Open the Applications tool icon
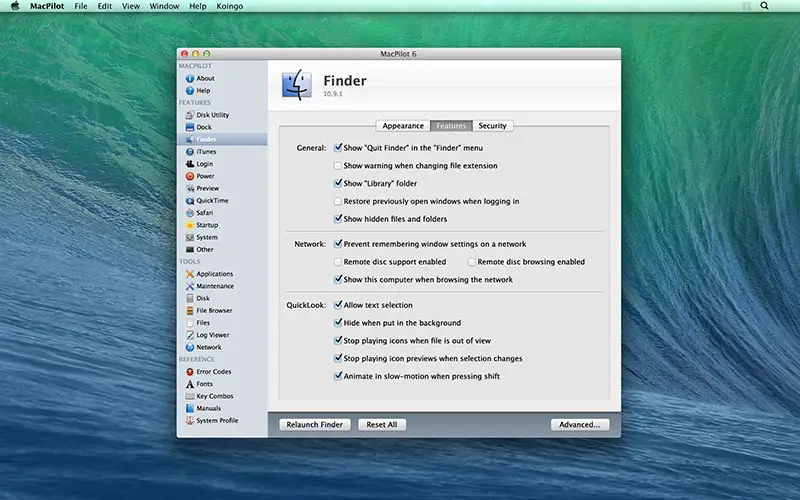 click(190, 274)
